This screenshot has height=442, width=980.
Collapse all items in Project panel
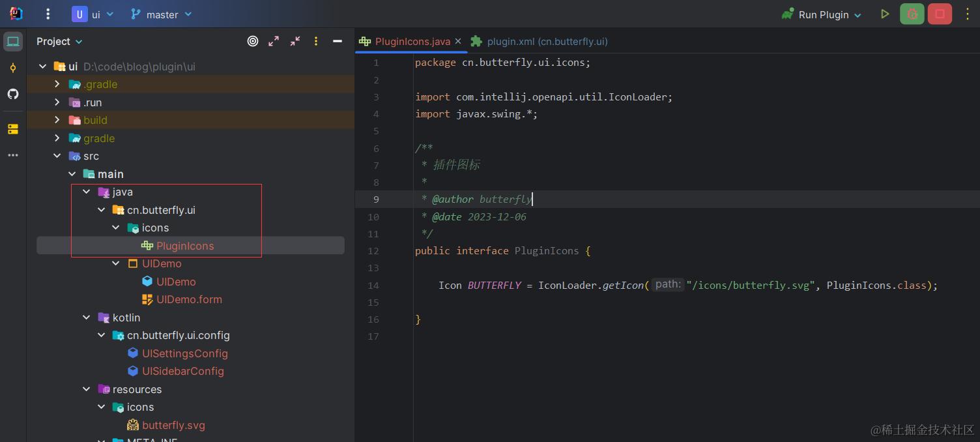pyautogui.click(x=295, y=41)
